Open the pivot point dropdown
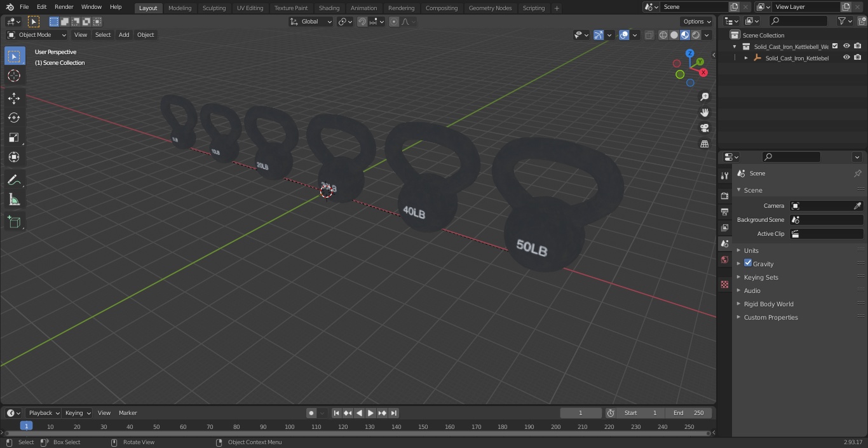 (x=345, y=22)
